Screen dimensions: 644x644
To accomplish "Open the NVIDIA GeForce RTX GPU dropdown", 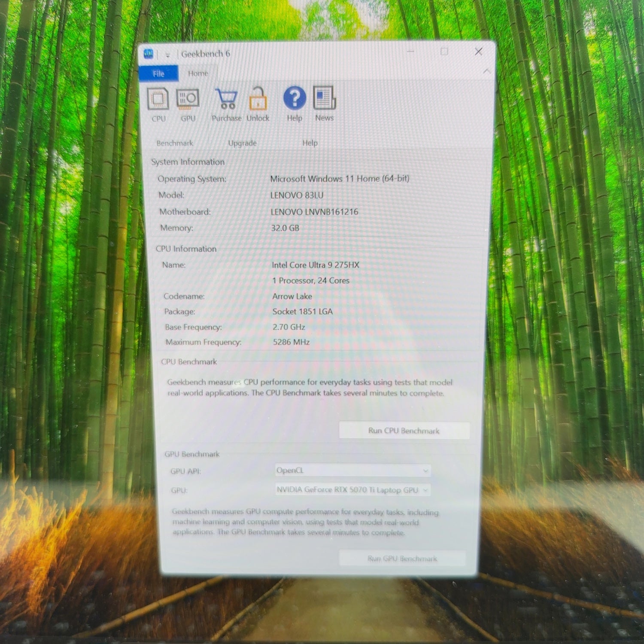I will tap(352, 490).
